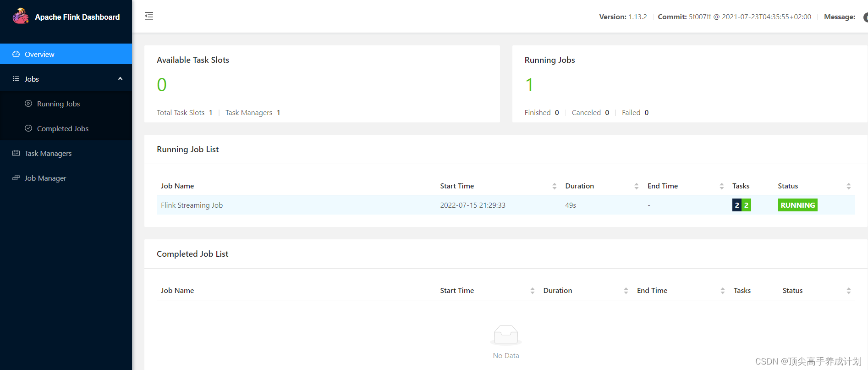Open the Task Managers menu item
Image resolution: width=868 pixels, height=370 pixels.
coord(48,153)
